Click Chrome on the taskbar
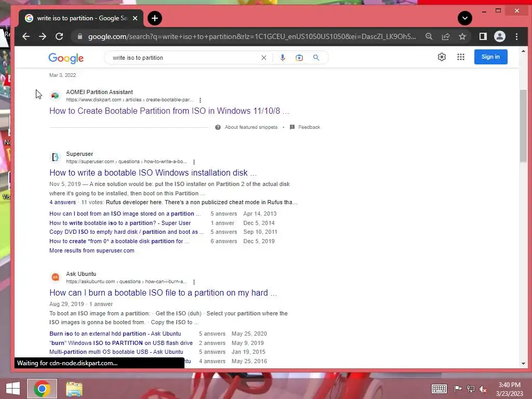 pyautogui.click(x=42, y=389)
